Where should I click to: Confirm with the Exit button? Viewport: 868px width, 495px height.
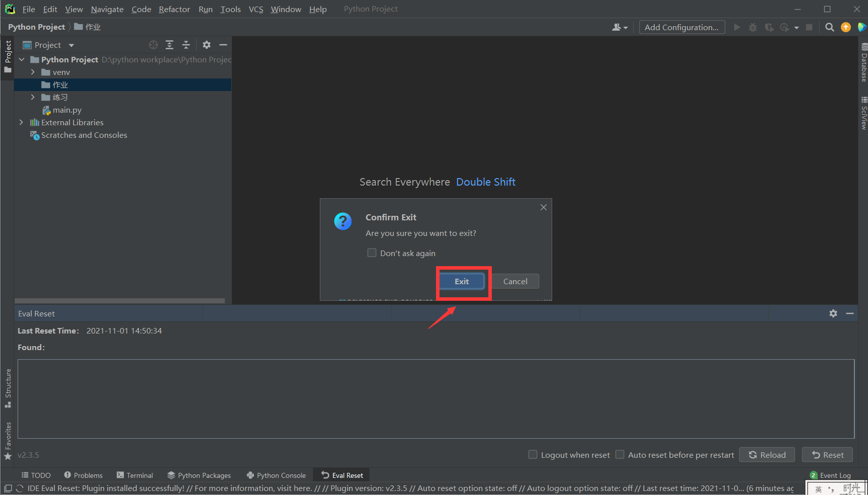pyautogui.click(x=462, y=281)
